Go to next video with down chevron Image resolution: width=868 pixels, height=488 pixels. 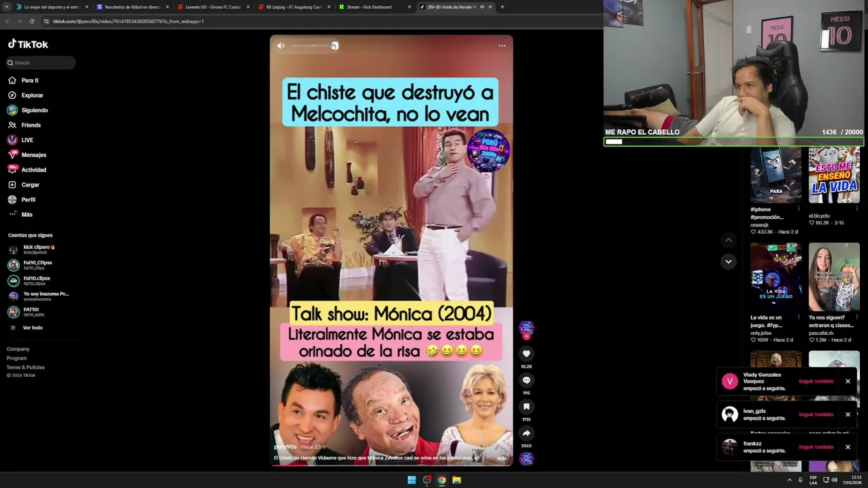728,262
